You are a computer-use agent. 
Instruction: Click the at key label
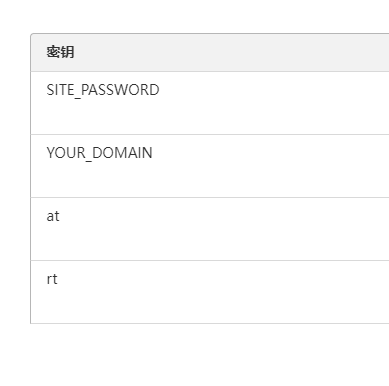pyautogui.click(x=53, y=216)
